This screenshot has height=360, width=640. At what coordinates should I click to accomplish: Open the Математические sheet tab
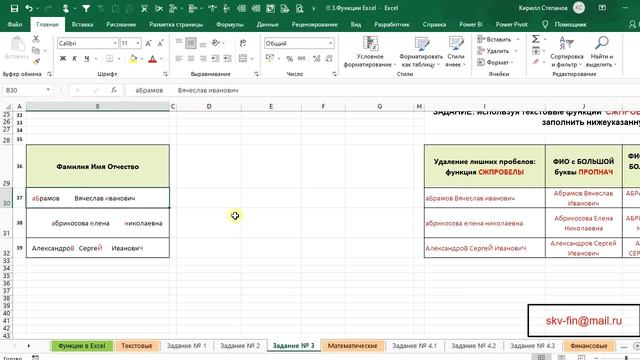click(x=353, y=346)
